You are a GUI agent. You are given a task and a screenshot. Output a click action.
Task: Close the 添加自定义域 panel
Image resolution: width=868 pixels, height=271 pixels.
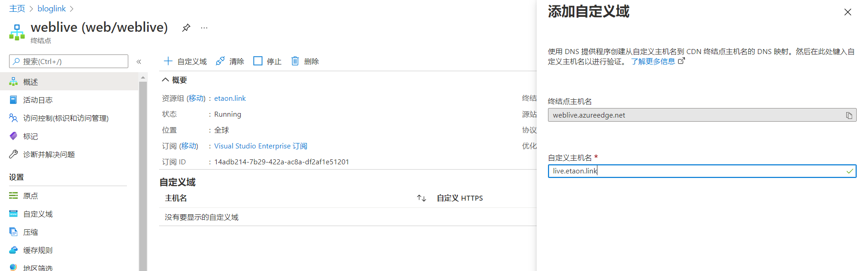click(848, 12)
